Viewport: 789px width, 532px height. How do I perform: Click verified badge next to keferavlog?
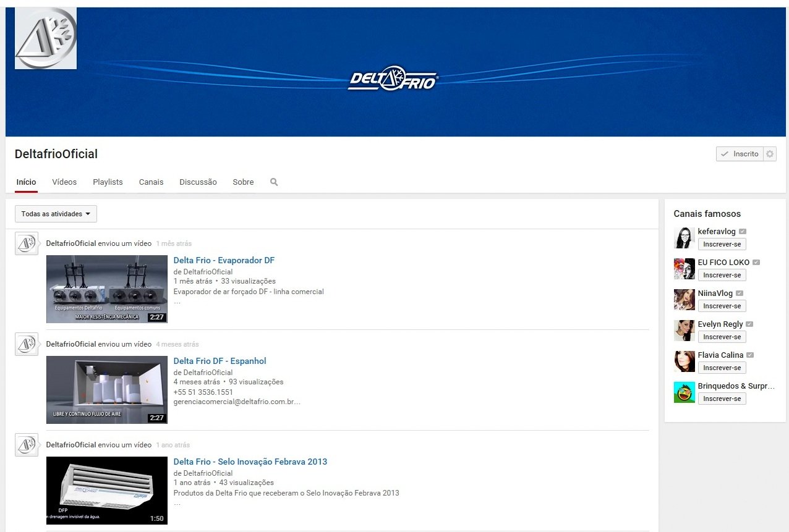click(x=743, y=232)
